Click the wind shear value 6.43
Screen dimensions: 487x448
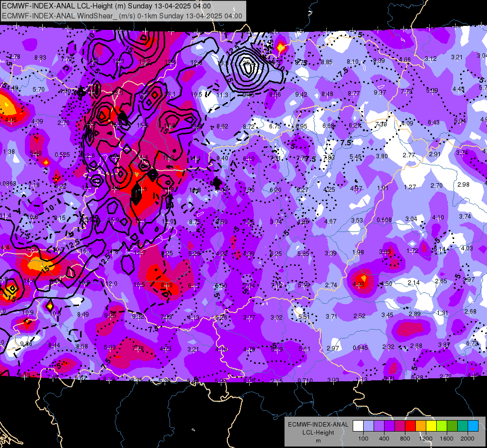[434, 122]
